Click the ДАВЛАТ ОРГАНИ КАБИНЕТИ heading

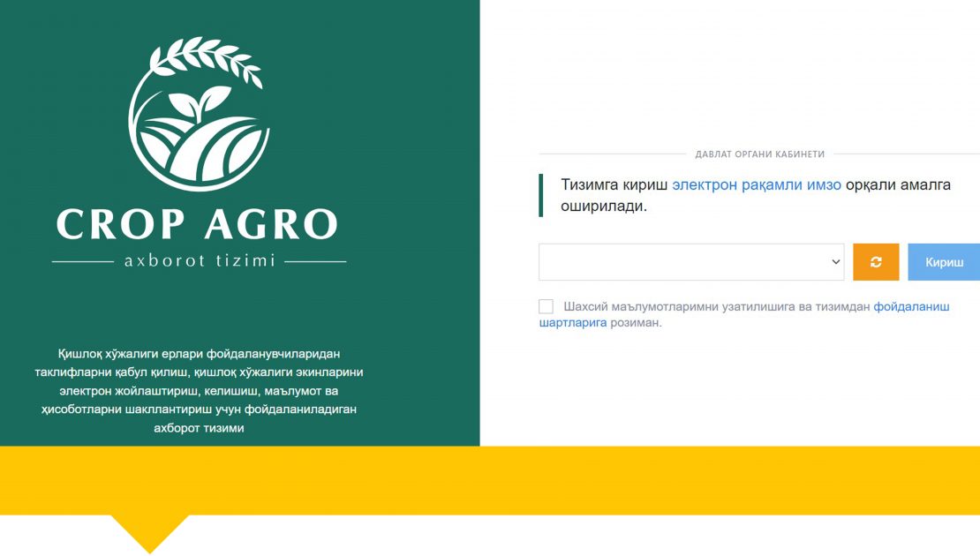point(759,154)
